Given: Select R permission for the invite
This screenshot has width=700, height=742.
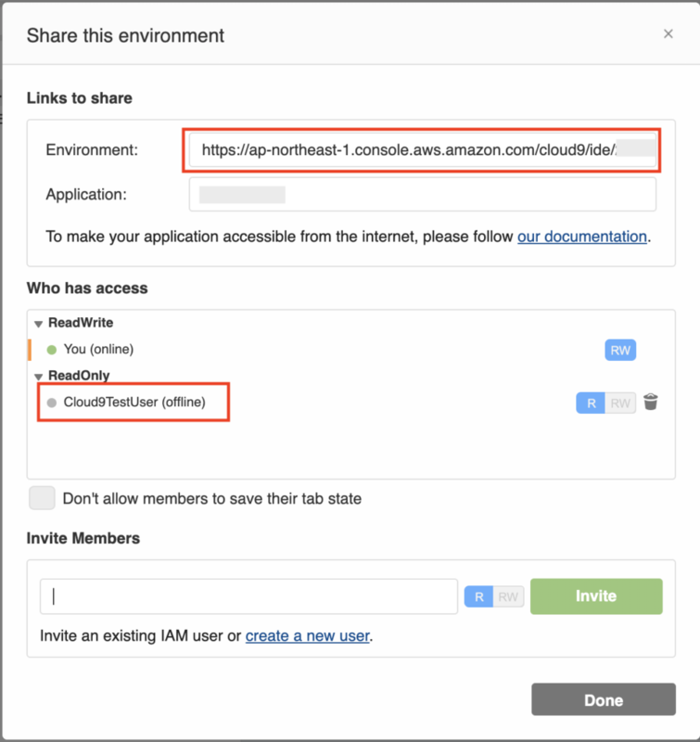Looking at the screenshot, I should pyautogui.click(x=478, y=597).
